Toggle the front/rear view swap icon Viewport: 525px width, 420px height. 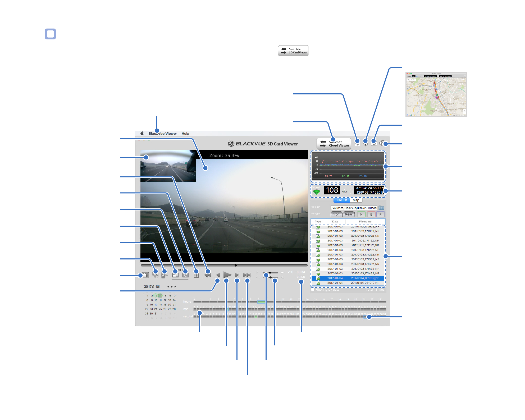tap(185, 275)
